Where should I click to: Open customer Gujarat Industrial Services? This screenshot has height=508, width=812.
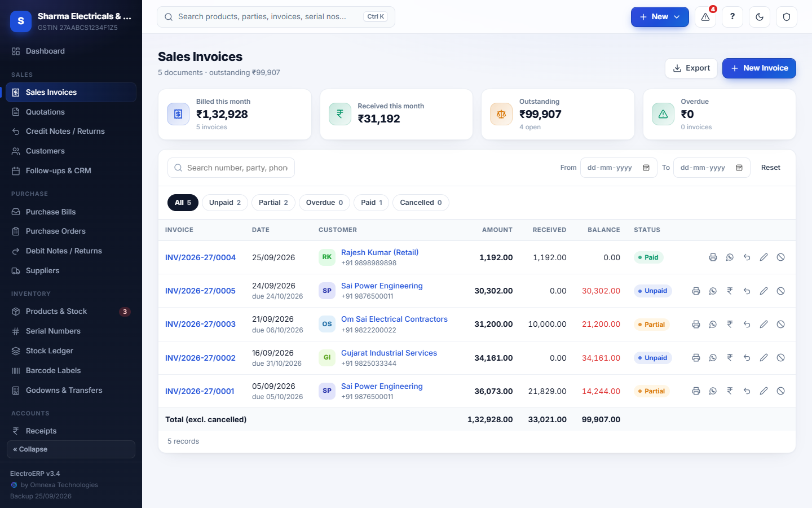[x=389, y=353]
